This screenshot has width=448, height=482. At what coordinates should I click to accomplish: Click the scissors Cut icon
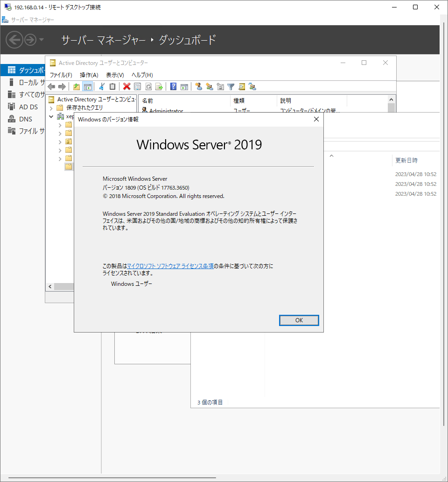(x=102, y=87)
